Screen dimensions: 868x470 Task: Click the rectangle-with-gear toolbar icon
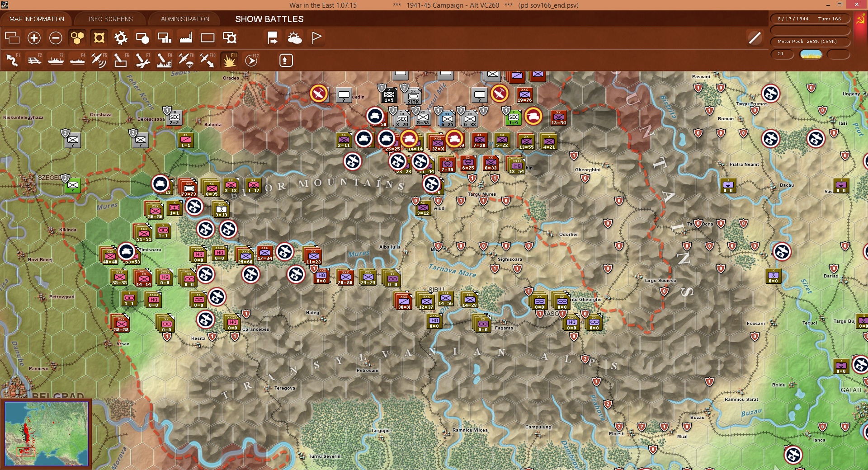[230, 38]
